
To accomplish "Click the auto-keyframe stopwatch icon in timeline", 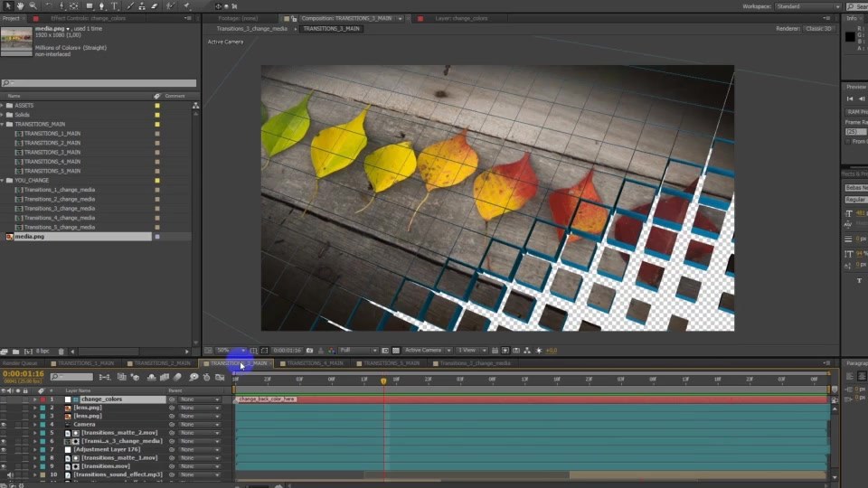I will [206, 377].
